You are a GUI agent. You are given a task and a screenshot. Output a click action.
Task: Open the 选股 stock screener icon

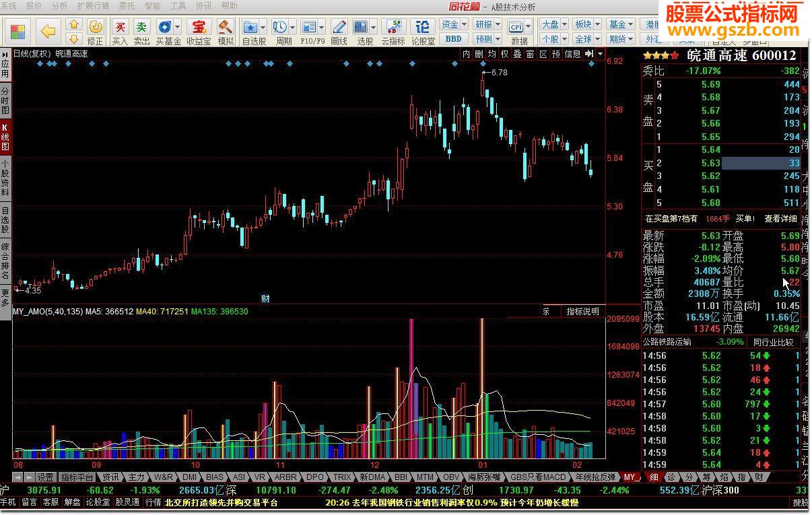[x=361, y=31]
